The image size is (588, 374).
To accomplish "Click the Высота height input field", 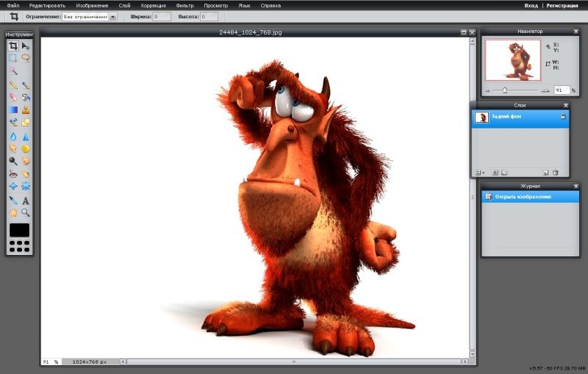I will pos(209,17).
